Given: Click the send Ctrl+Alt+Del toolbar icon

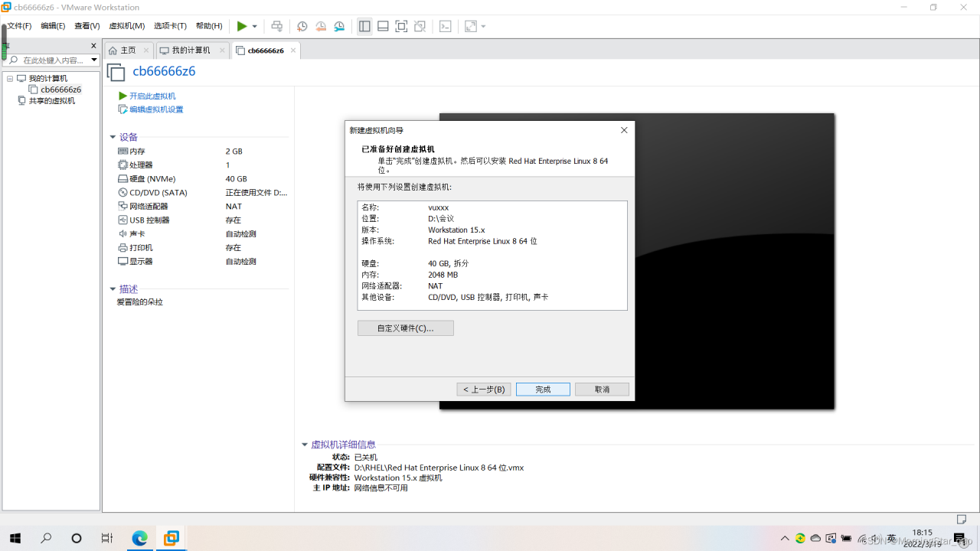Looking at the screenshot, I should (277, 26).
